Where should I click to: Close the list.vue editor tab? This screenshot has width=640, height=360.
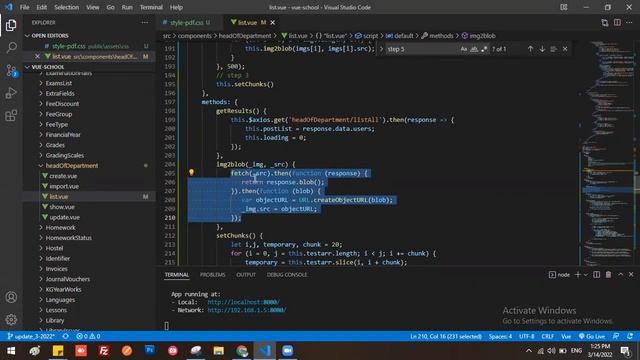[x=273, y=22]
